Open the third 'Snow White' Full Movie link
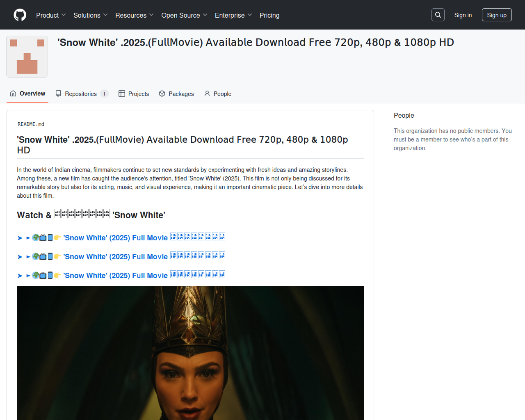 click(x=116, y=276)
